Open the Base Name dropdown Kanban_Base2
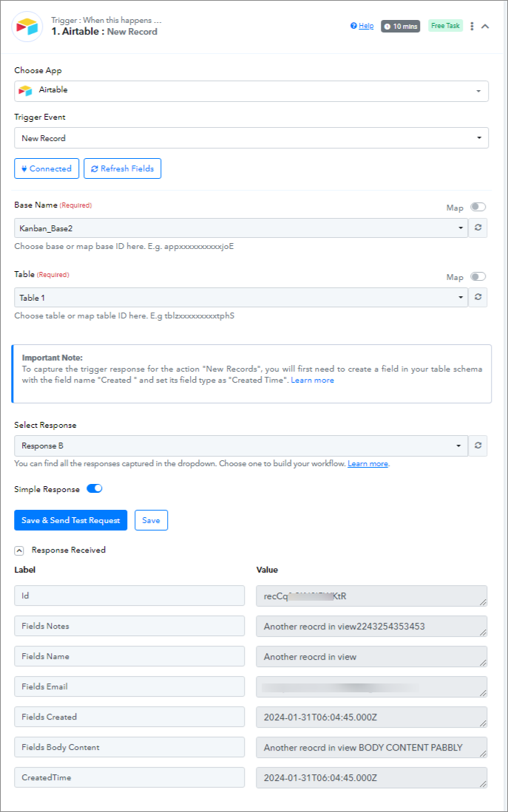The width and height of the screenshot is (508, 812). click(241, 228)
